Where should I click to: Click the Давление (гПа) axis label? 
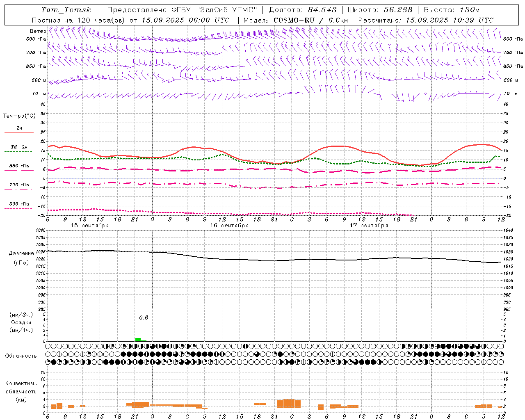click(21, 258)
